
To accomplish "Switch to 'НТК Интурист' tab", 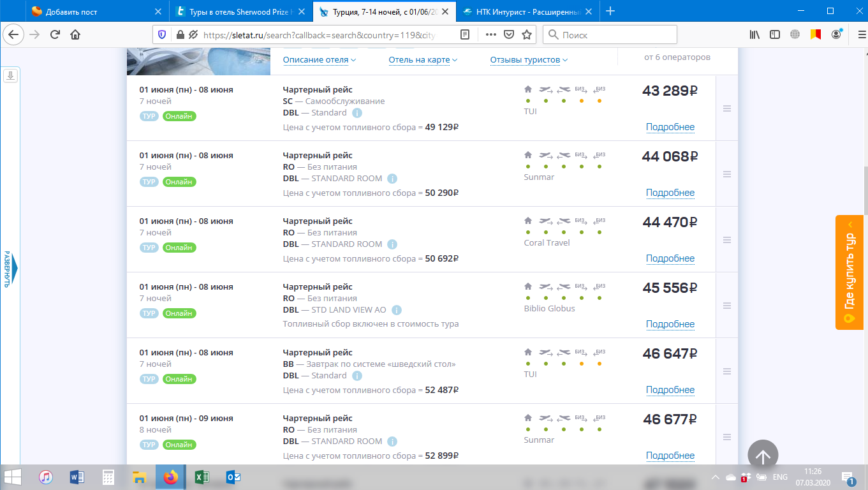I will [529, 11].
